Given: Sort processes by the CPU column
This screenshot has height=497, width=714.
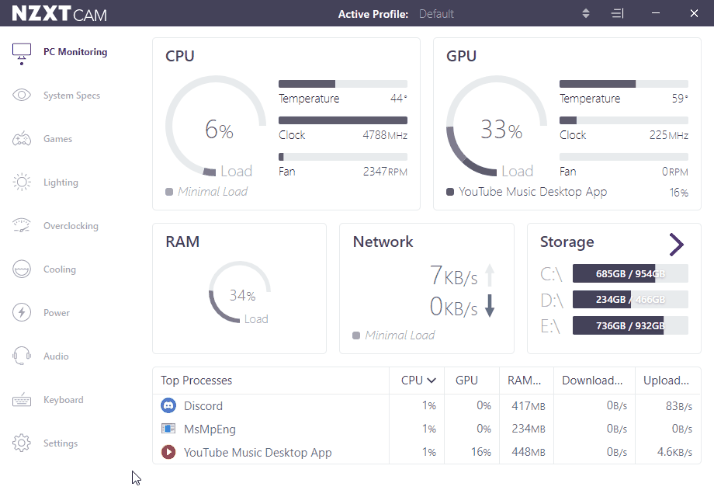Looking at the screenshot, I should click(x=418, y=380).
